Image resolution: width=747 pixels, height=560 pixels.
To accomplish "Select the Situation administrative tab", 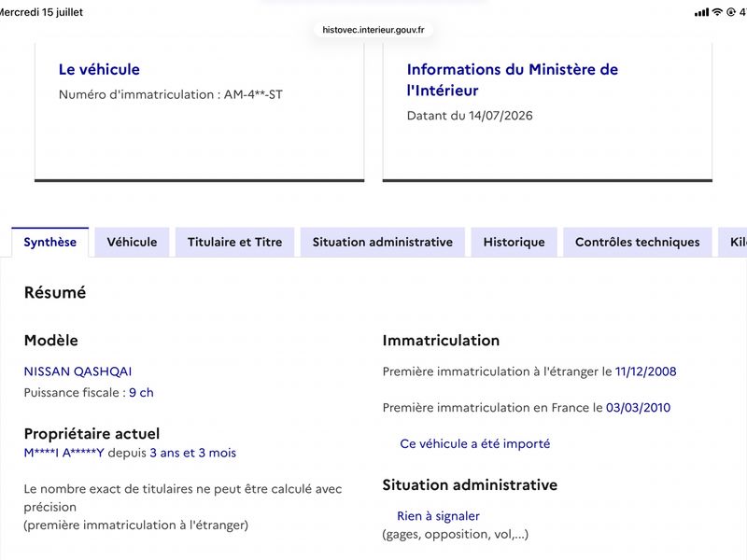I will pyautogui.click(x=383, y=242).
